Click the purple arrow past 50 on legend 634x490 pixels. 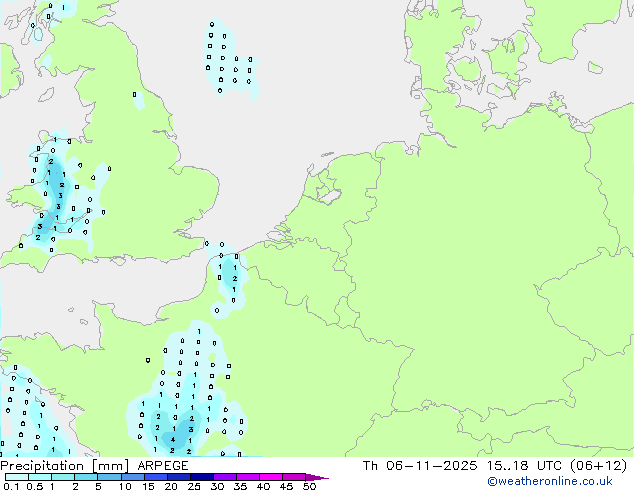click(317, 477)
